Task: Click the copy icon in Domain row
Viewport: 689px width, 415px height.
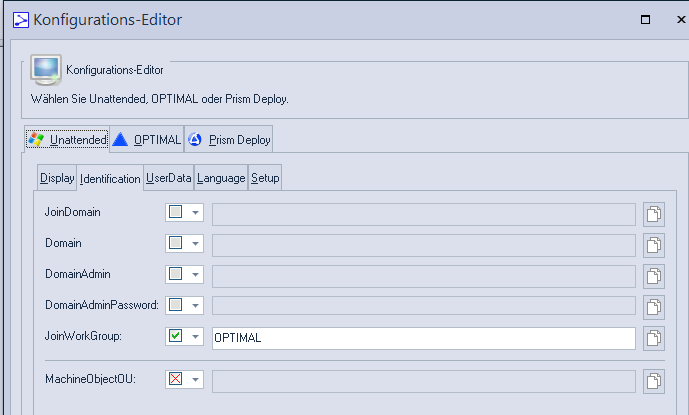Action: pos(654,245)
